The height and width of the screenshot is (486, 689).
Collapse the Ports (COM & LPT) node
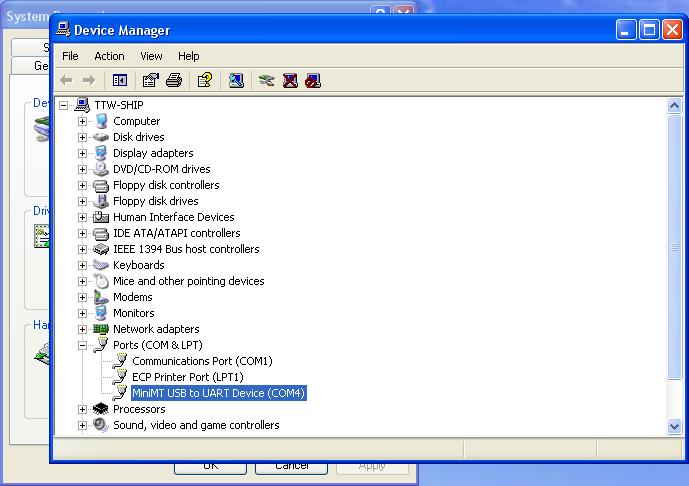pos(83,345)
